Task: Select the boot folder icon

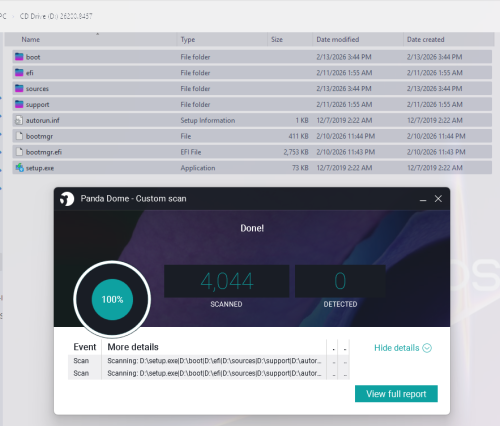Action: click(19, 57)
